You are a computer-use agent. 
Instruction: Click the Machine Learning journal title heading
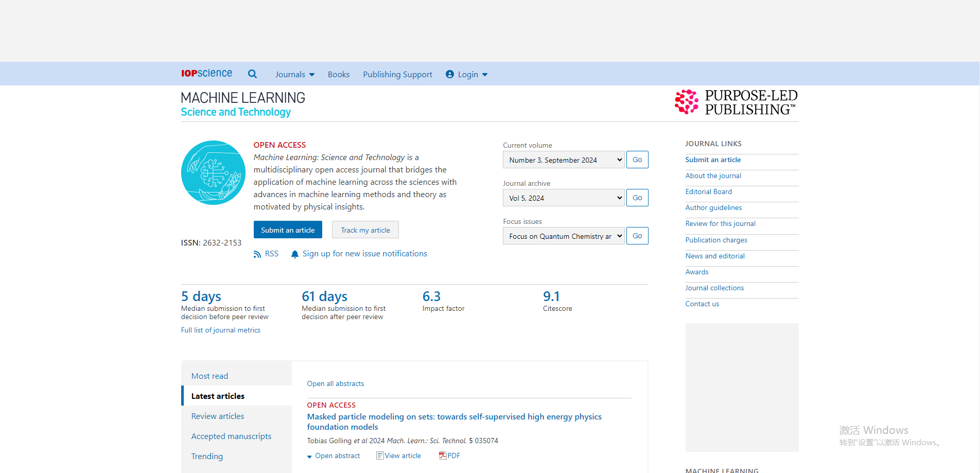coord(243,104)
